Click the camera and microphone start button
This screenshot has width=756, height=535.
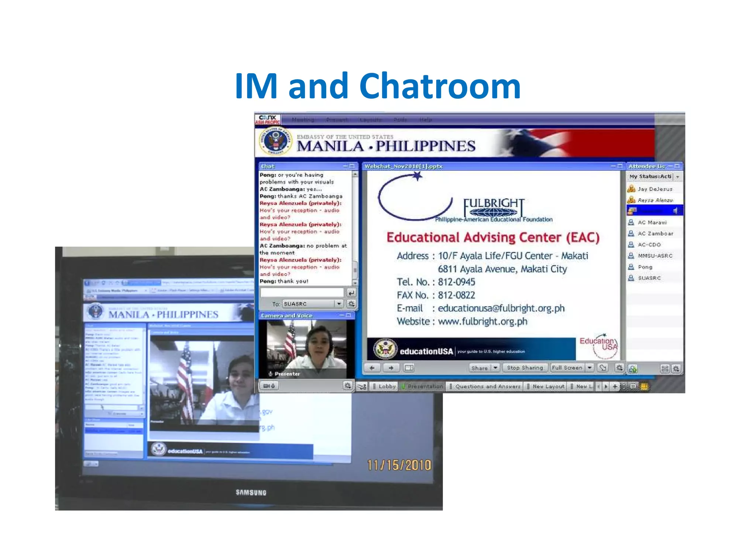(x=269, y=386)
